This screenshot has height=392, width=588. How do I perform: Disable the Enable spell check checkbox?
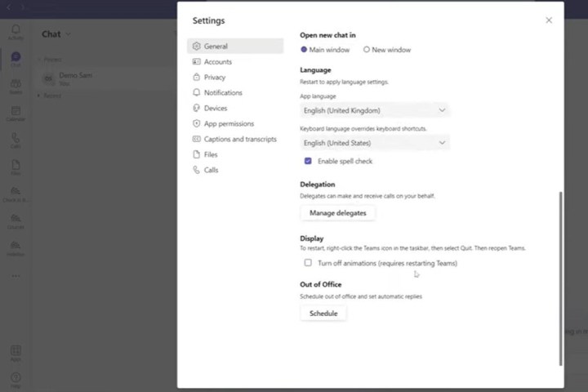308,161
